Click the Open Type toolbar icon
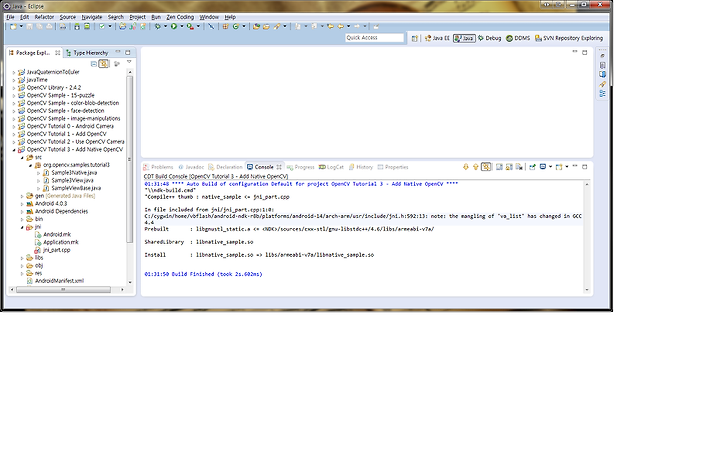Image resolution: width=720 pixels, height=464 pixels. click(256, 27)
